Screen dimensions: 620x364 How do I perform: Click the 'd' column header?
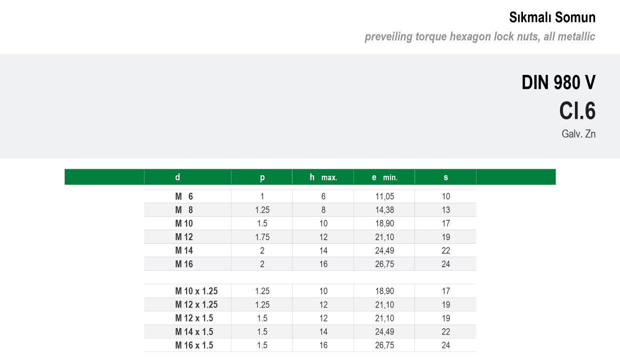(x=177, y=177)
